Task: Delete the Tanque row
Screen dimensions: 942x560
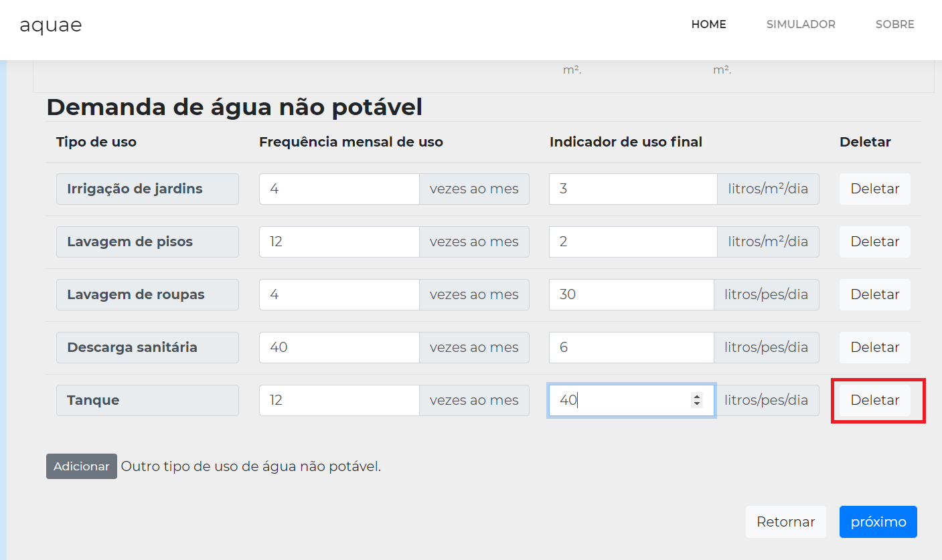Action: click(x=874, y=400)
